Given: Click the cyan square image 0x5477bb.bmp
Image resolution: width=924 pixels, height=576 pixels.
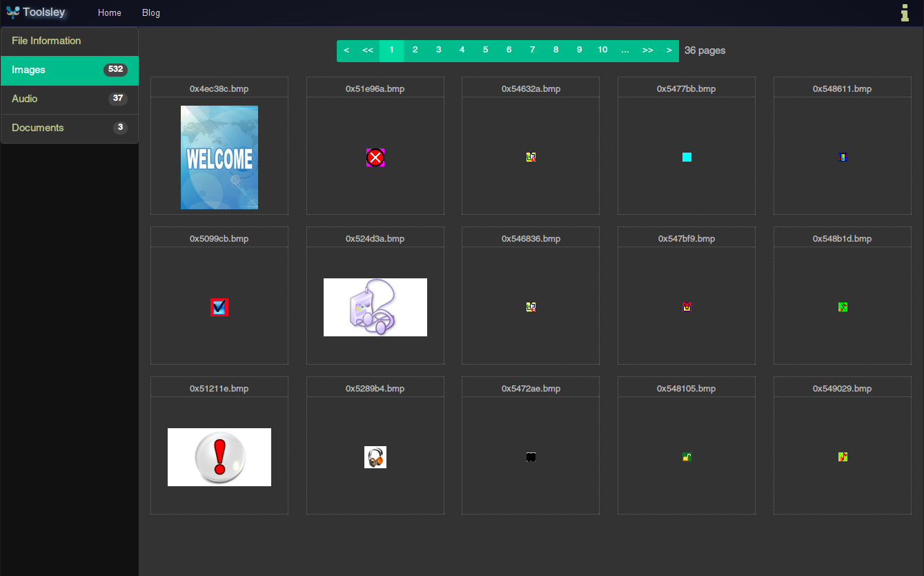Looking at the screenshot, I should [x=687, y=157].
